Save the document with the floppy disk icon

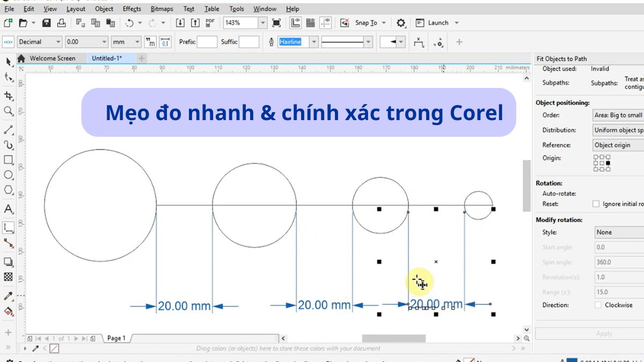click(x=47, y=23)
